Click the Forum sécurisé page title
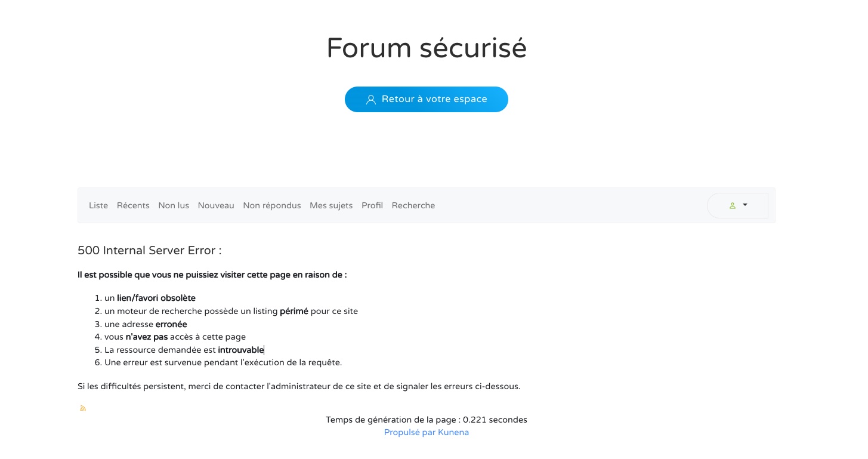Image resolution: width=868 pixels, height=459 pixels. [x=427, y=48]
